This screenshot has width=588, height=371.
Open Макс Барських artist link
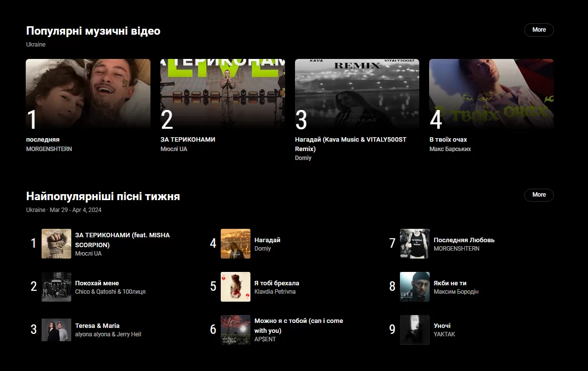450,149
